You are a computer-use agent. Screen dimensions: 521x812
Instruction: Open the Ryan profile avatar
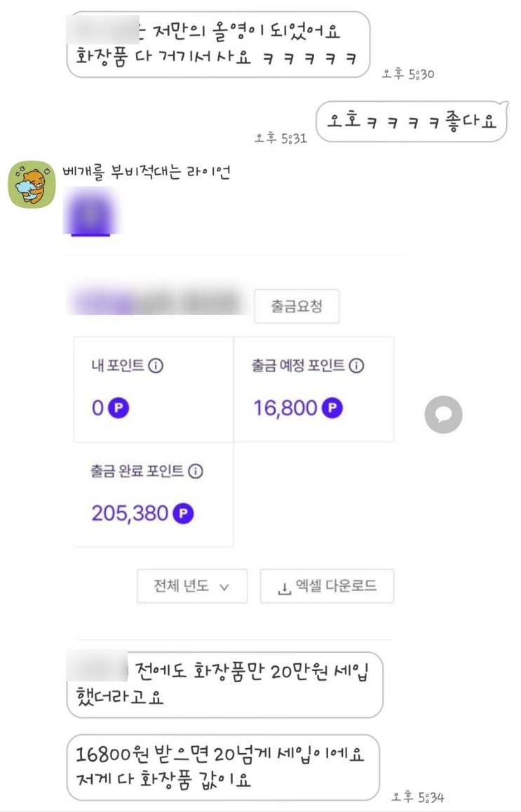pos(32,185)
